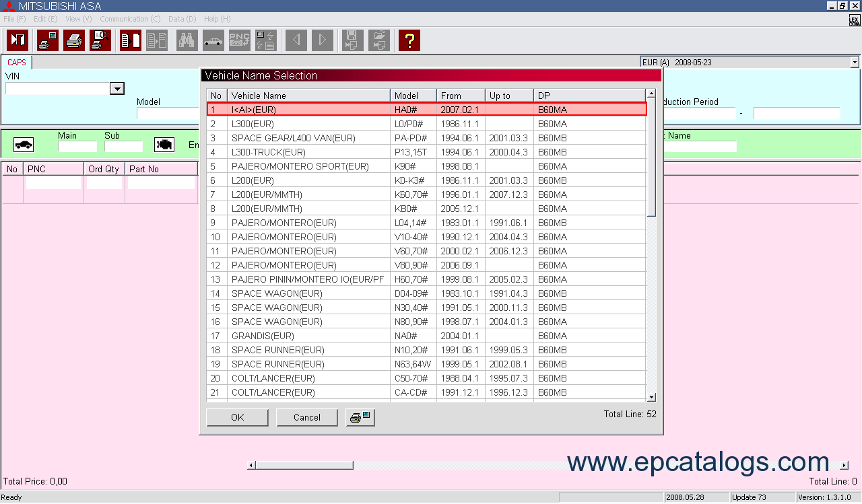Click the Up to column header
This screenshot has width=862, height=504.
point(509,96)
